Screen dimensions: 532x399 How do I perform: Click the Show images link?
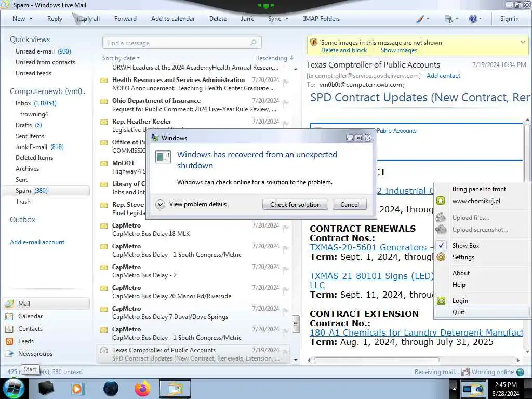[398, 50]
